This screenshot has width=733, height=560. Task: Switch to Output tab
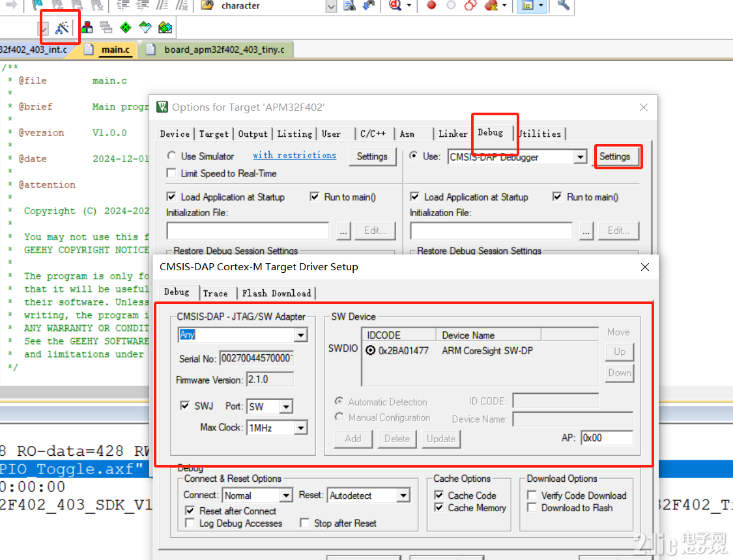tap(253, 134)
